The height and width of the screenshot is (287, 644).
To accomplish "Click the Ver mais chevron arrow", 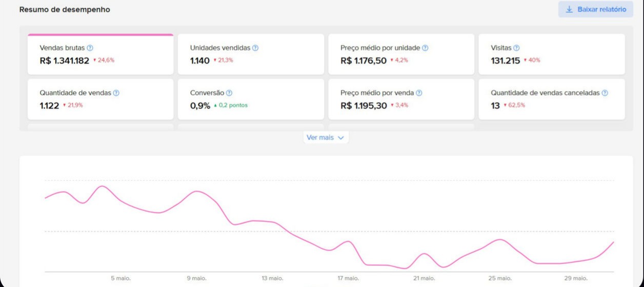I will [341, 138].
